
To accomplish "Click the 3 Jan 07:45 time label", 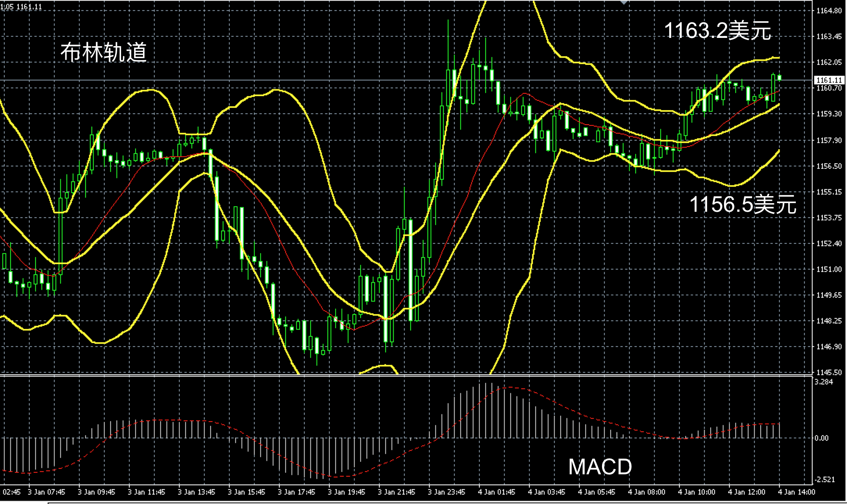I will pos(46,492).
